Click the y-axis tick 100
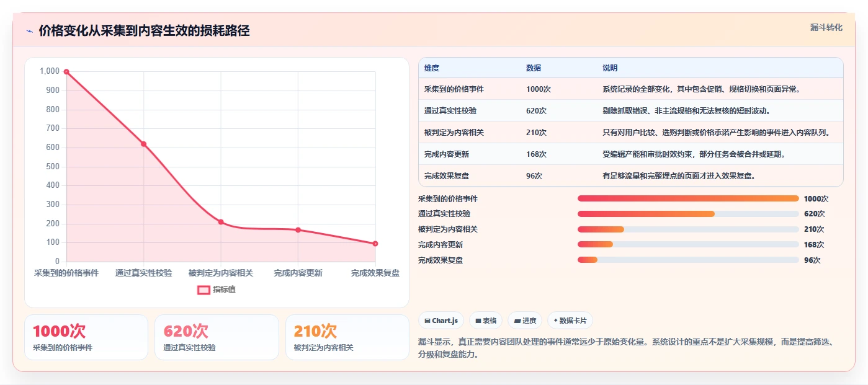 tap(52, 243)
